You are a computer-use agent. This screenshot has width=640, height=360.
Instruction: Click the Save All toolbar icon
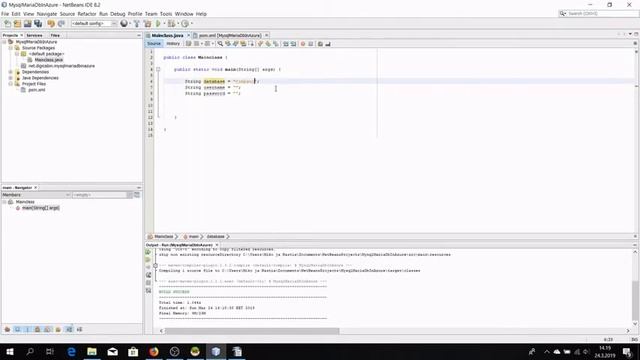pos(38,24)
